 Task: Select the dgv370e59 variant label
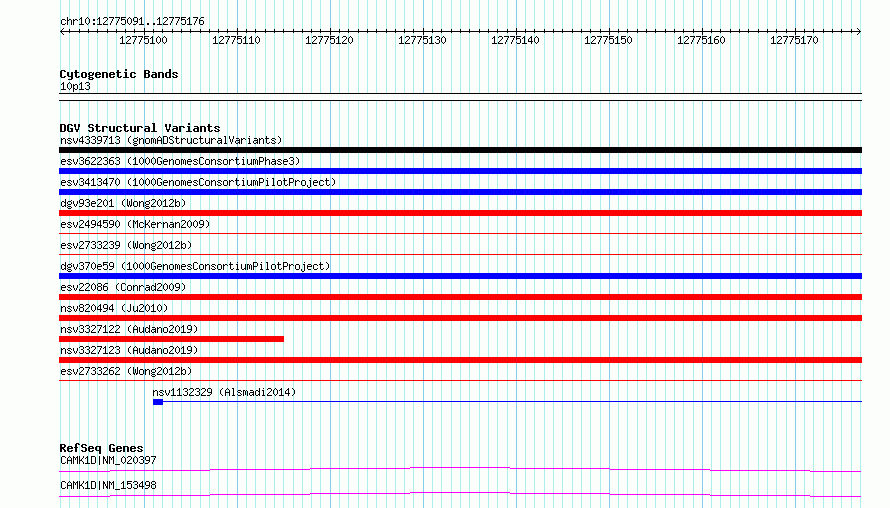(195, 266)
